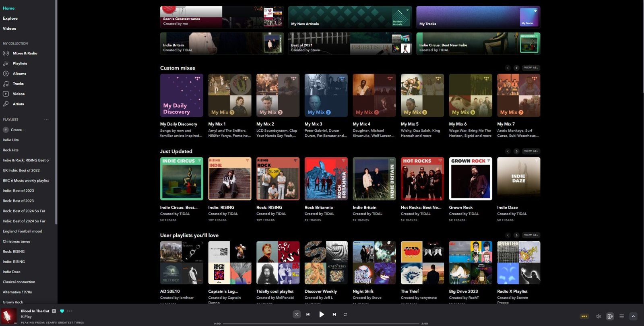The height and width of the screenshot is (326, 644).
Task: Open the Sean's Greatest tunes banner
Action: coord(222,17)
